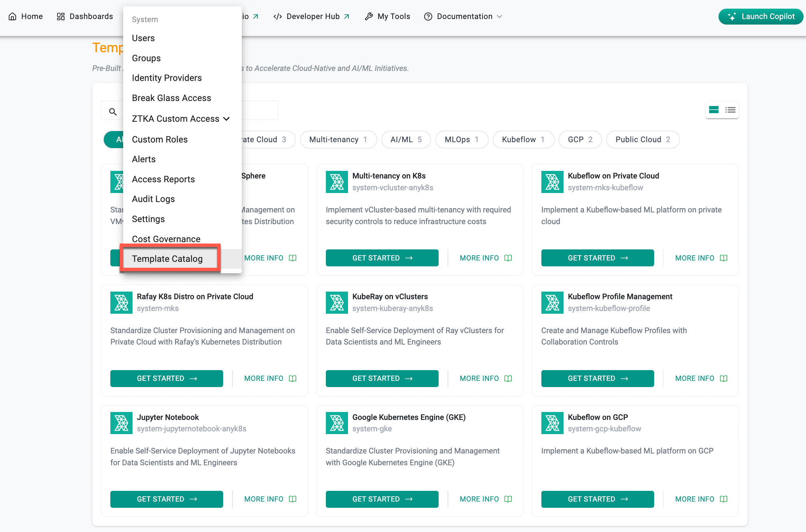Viewport: 806px width, 532px height.
Task: Click Get Started for Kubeflow on GCP
Action: tap(597, 499)
